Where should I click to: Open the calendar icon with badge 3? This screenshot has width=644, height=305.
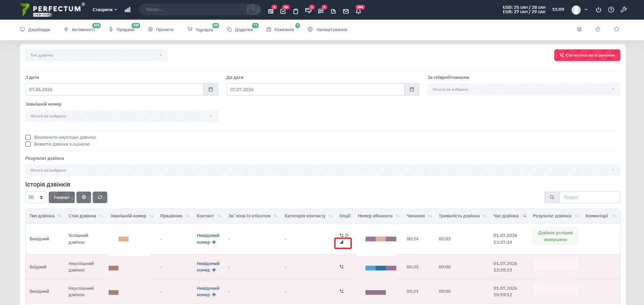click(x=271, y=11)
